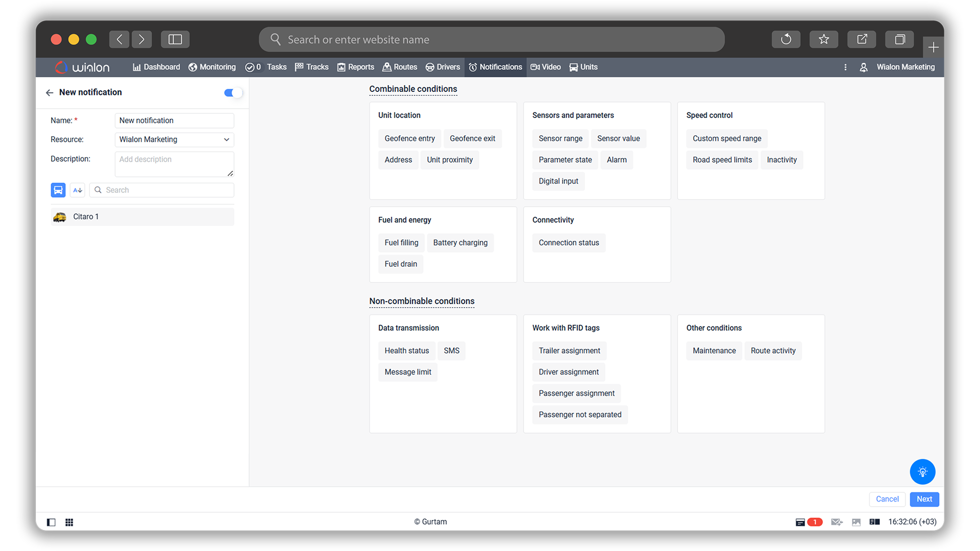Image resolution: width=980 pixels, height=551 pixels.
Task: Select the unit type filter bus icon
Action: click(58, 190)
